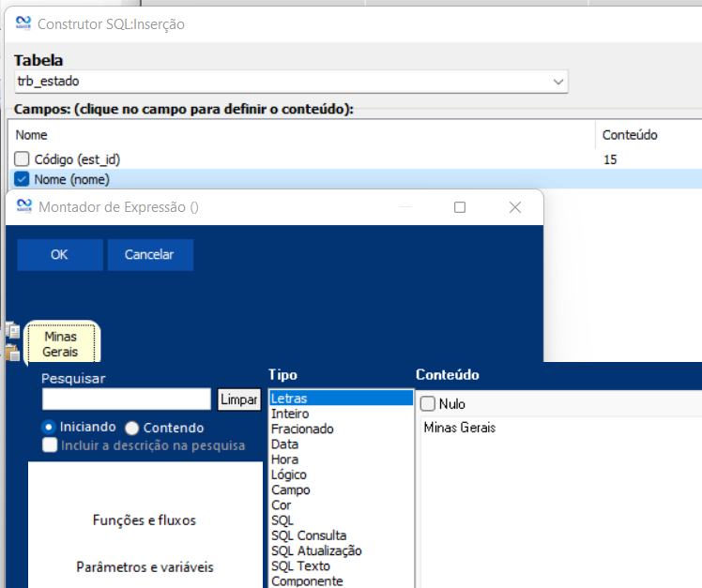This screenshot has width=702, height=588.
Task: Choose SQL Consulta type in list
Action: (x=308, y=535)
